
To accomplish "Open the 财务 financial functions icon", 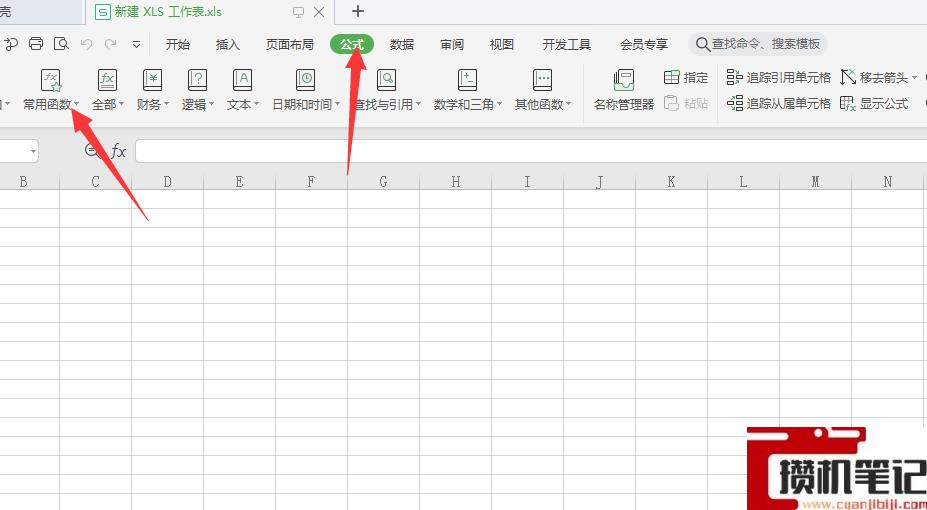I will coord(153,80).
